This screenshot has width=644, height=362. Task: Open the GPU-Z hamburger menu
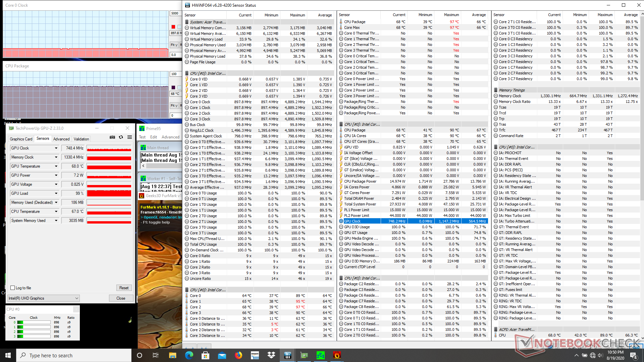(x=130, y=137)
